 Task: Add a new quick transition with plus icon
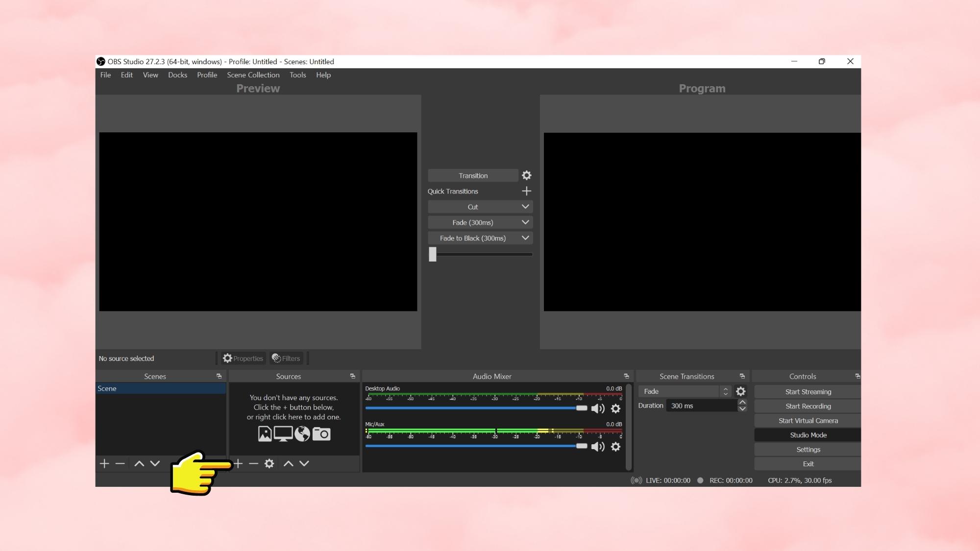[526, 191]
